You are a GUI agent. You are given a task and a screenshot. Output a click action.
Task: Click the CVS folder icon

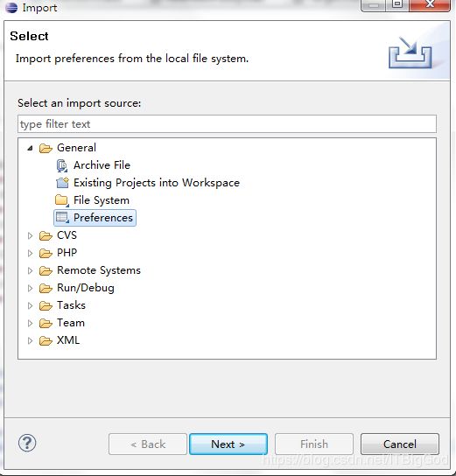46,235
